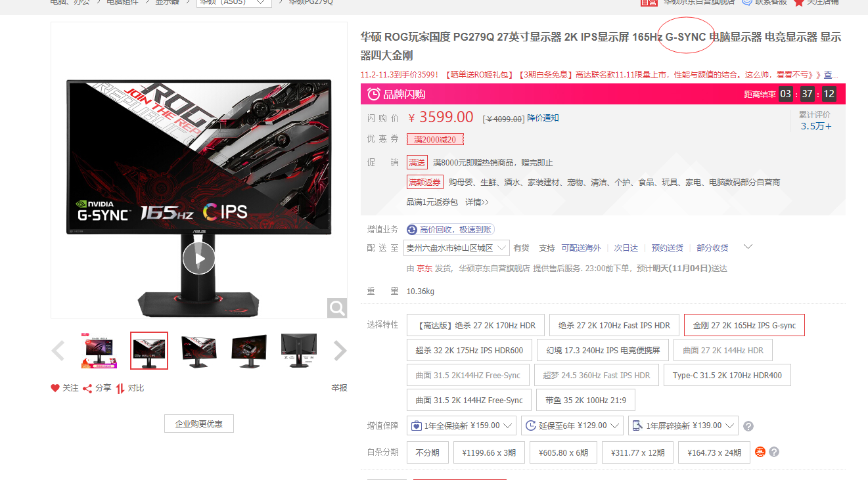Choose ¥605.80 x 6期 installment

(x=563, y=452)
